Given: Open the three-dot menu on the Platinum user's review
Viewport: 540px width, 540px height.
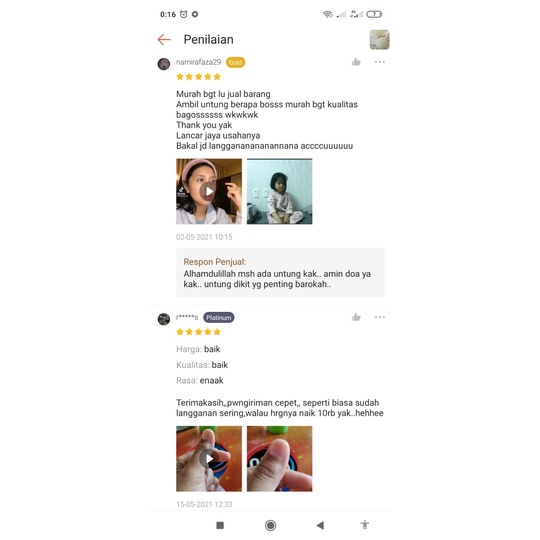Looking at the screenshot, I should point(380,317).
